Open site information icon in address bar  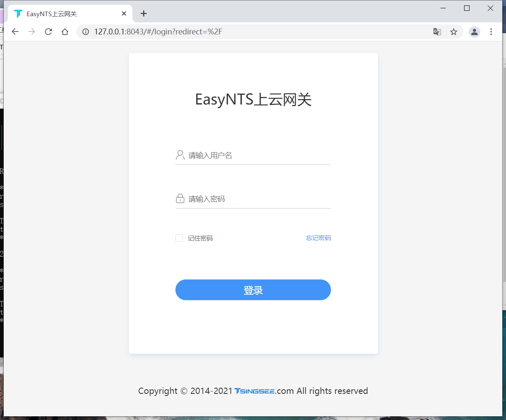(85, 32)
